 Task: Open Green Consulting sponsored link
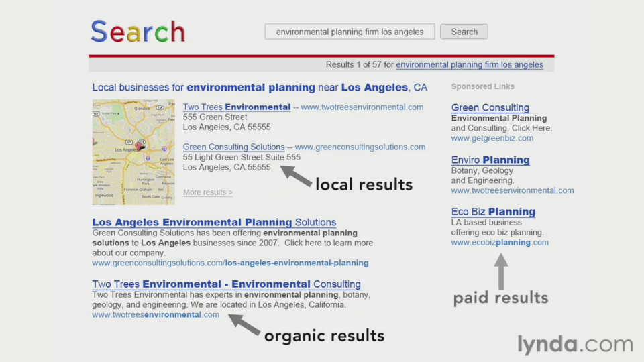[x=490, y=107]
